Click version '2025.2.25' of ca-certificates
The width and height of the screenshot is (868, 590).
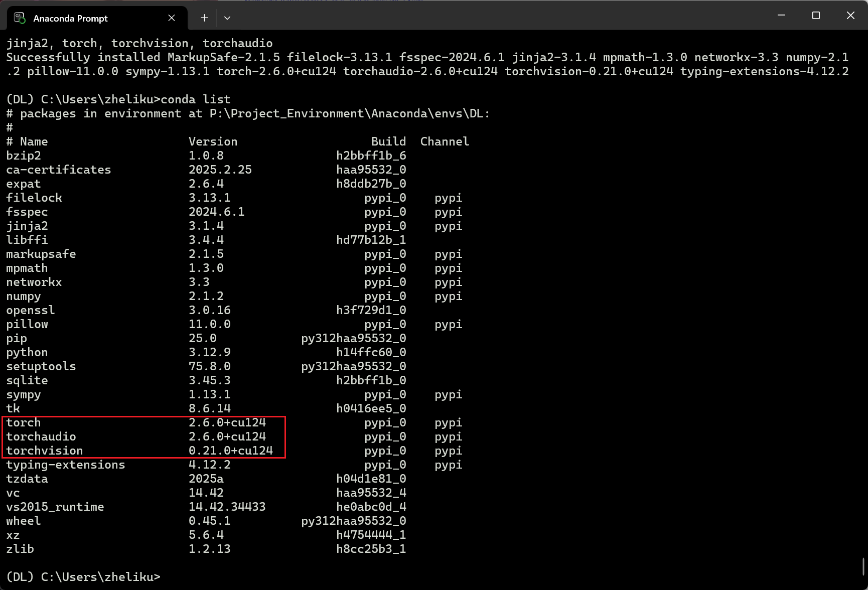coord(220,170)
